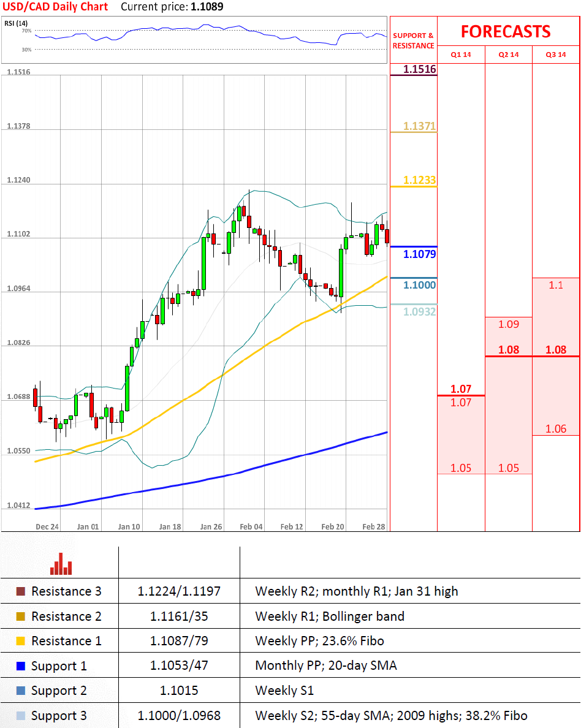Select the 1.1079 blue level label
The height and width of the screenshot is (728, 581).
point(420,253)
